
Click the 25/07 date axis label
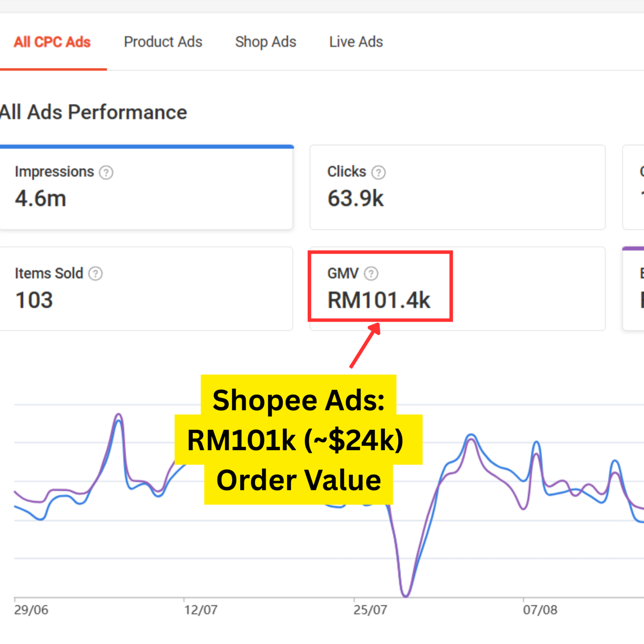[x=370, y=610]
